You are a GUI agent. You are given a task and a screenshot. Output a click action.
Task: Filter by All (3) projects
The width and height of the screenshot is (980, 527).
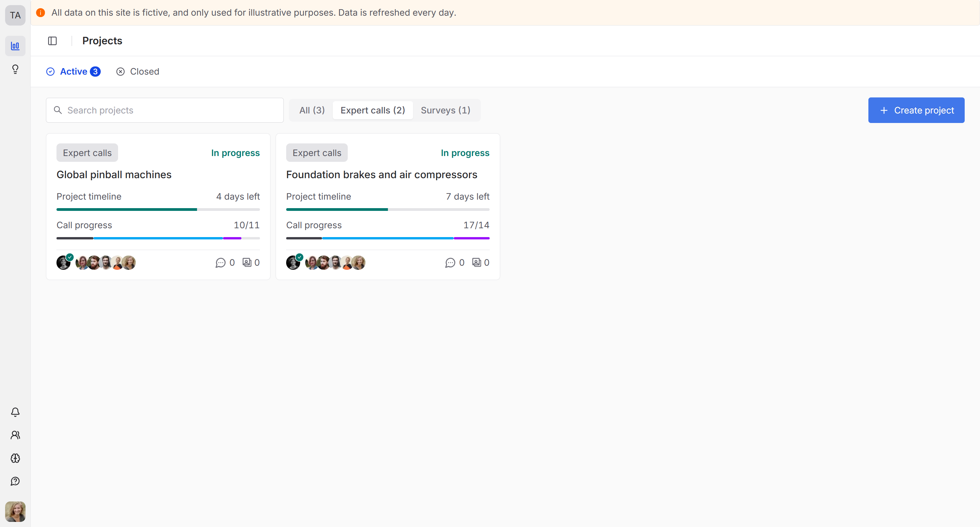pos(312,110)
